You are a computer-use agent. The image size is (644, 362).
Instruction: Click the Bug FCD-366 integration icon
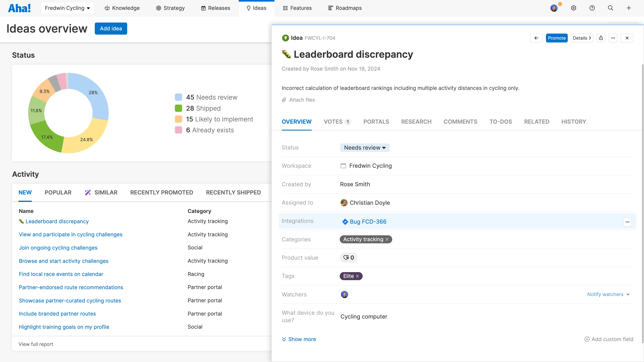click(345, 222)
